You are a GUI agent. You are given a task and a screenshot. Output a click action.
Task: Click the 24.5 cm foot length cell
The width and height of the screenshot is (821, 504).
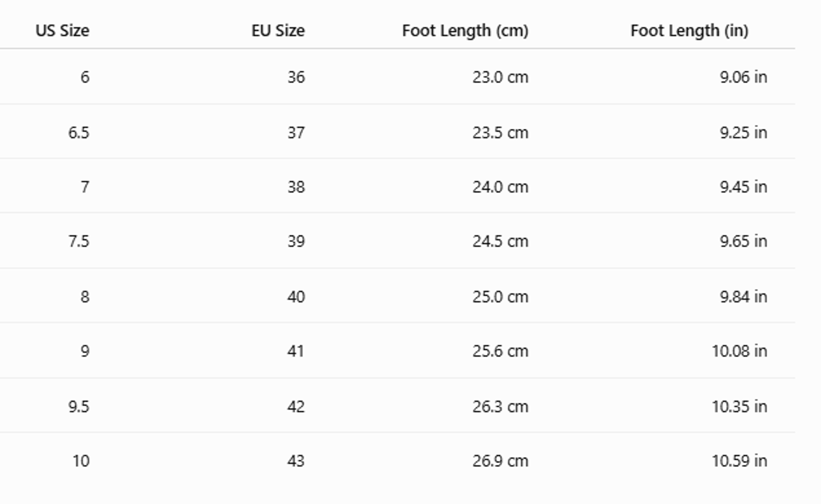500,241
